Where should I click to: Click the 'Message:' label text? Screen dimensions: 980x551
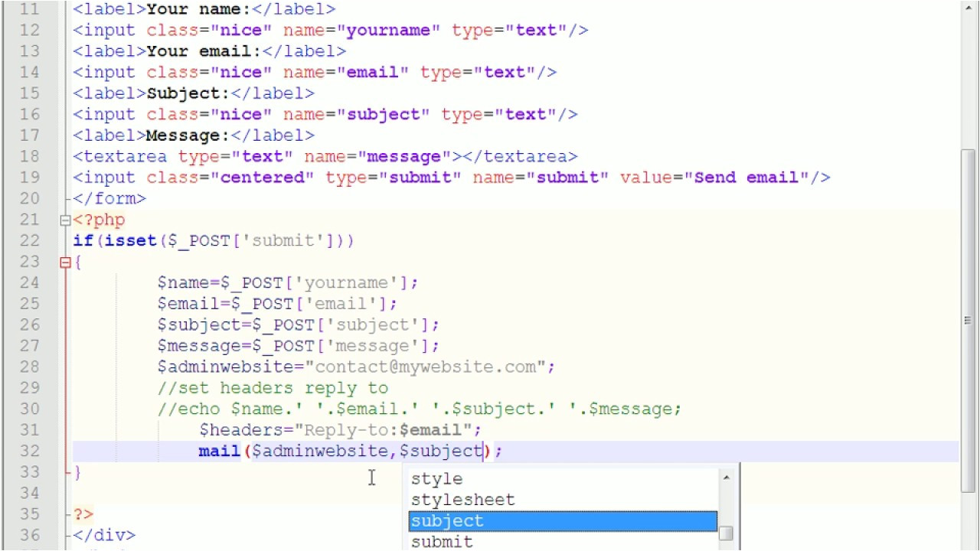pyautogui.click(x=188, y=135)
